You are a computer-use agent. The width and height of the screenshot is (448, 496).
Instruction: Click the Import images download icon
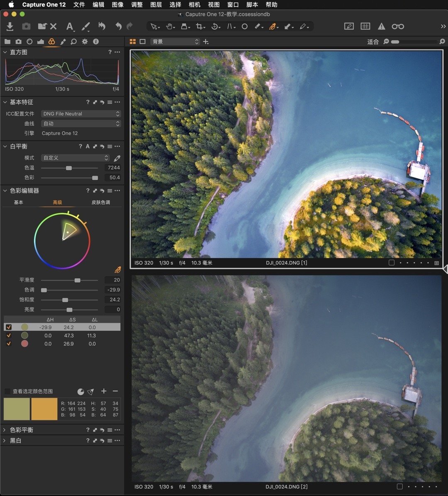10,27
